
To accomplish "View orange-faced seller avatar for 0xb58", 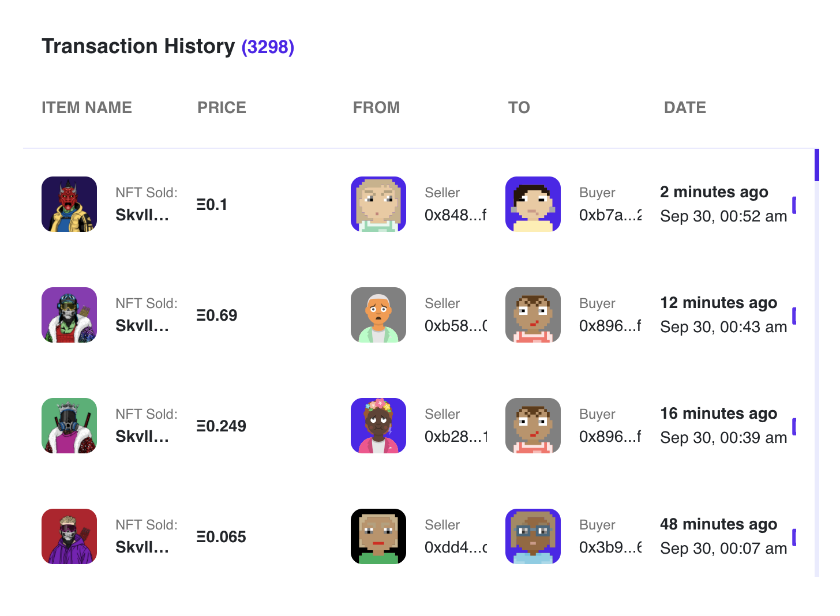I will [378, 315].
